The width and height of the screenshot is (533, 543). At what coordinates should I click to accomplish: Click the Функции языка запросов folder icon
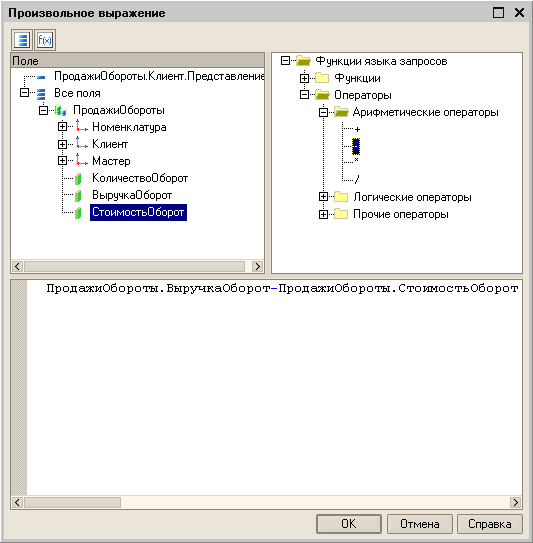[303, 61]
